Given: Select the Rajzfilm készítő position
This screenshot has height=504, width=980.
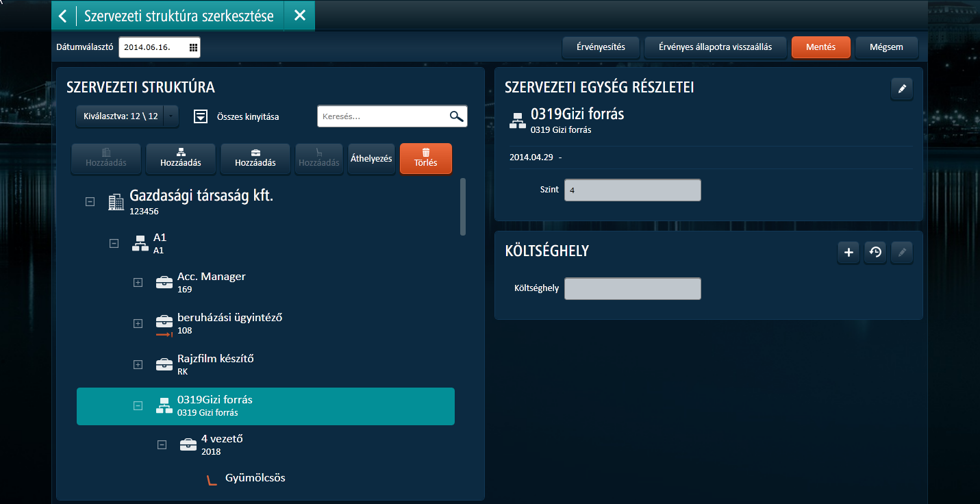Looking at the screenshot, I should click(x=265, y=364).
